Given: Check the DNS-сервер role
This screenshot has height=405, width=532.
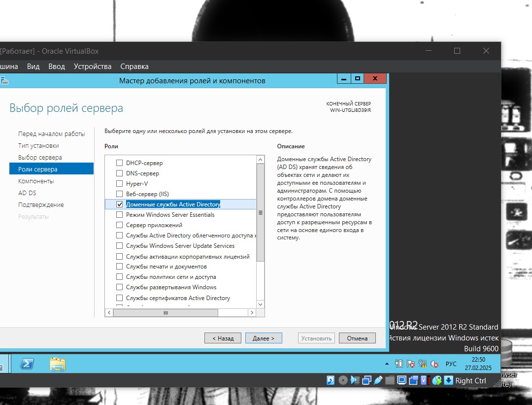Looking at the screenshot, I should pyautogui.click(x=119, y=173).
